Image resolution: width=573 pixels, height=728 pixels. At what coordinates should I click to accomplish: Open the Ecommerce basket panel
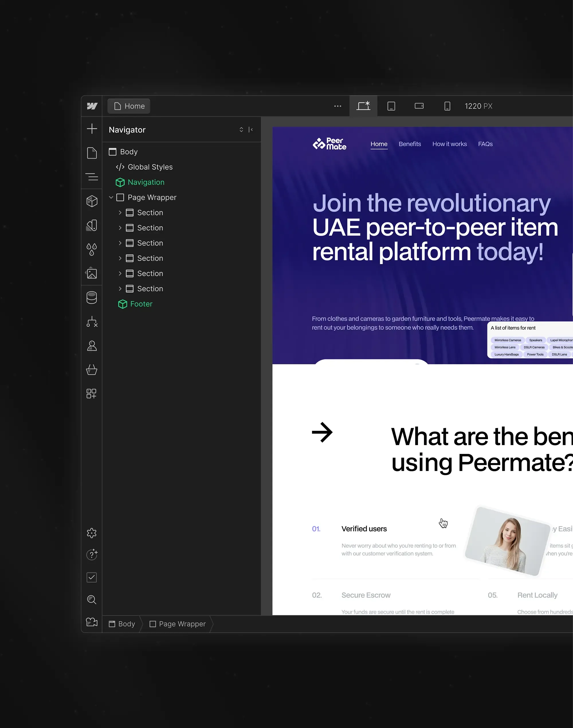coord(92,369)
